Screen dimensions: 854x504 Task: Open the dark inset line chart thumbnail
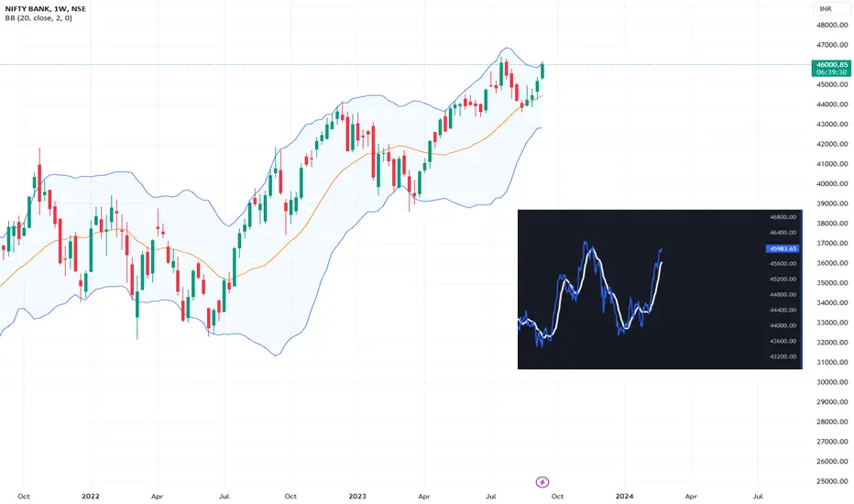(x=660, y=290)
